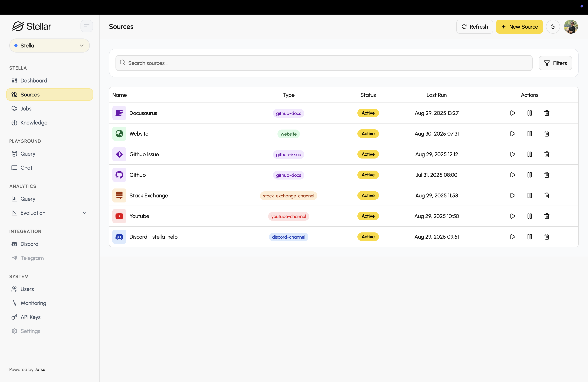Screen dimensions: 588x382
Task: Toggle dark mode with moon icon
Action: [553, 27]
